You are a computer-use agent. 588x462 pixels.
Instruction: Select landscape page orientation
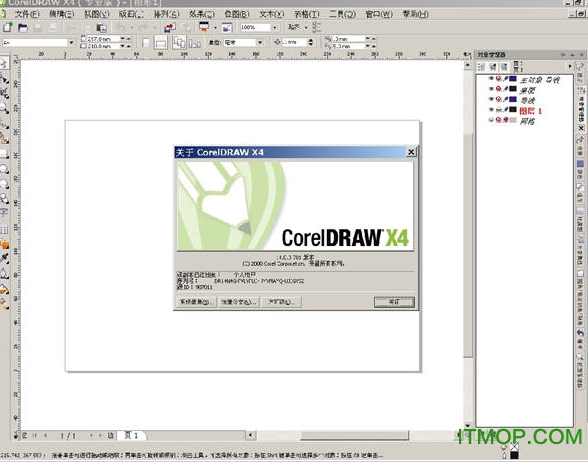(161, 43)
